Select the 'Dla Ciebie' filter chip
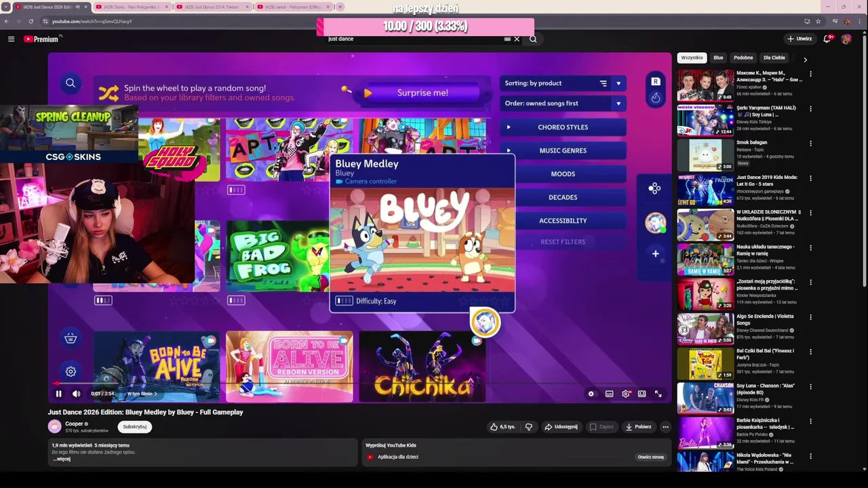The width and height of the screenshot is (868, 488). (x=774, y=58)
